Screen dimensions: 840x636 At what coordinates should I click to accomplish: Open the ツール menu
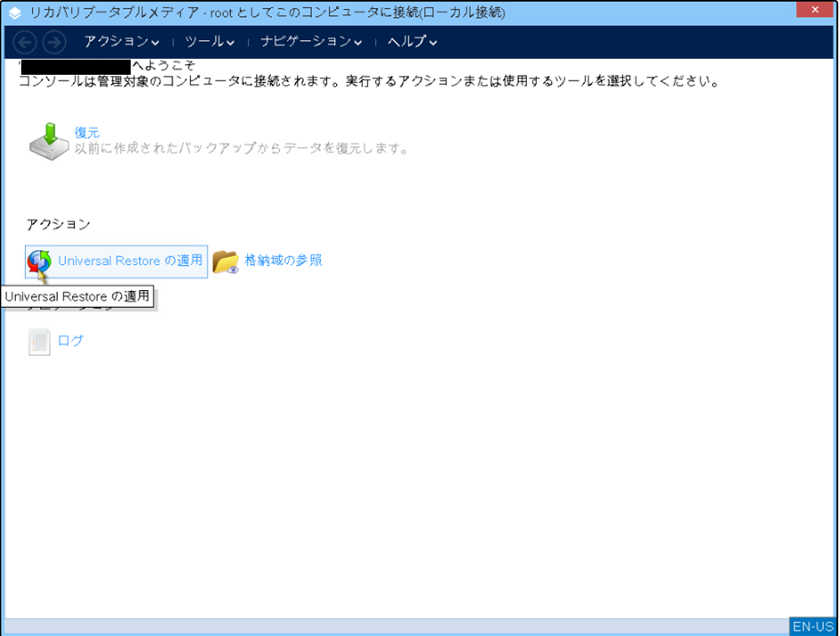204,42
